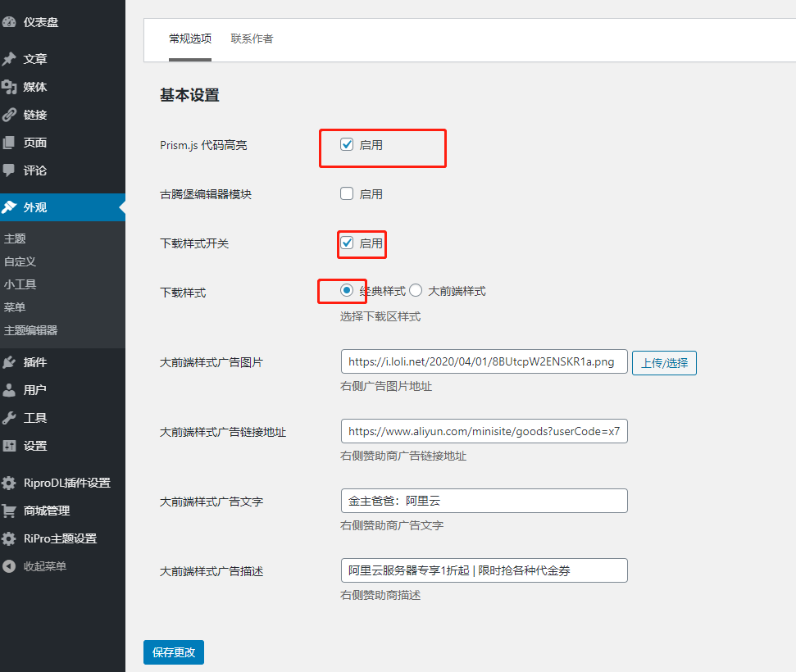The width and height of the screenshot is (796, 672).
Task: Toggle the 下载样式开关 checkbox
Action: (x=347, y=243)
